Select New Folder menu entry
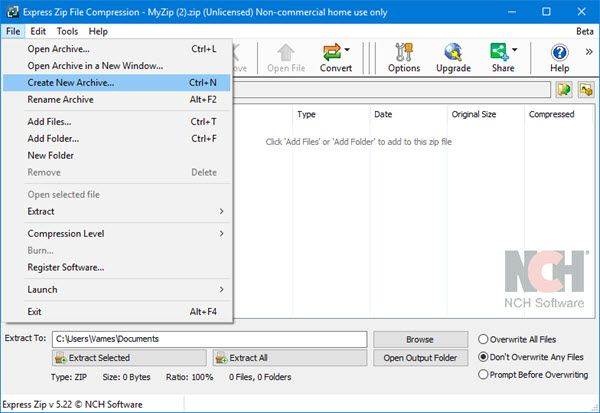The image size is (600, 413). coord(117,155)
